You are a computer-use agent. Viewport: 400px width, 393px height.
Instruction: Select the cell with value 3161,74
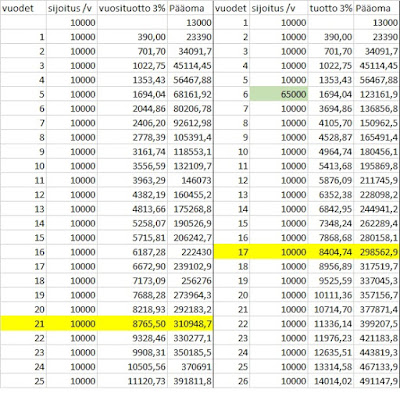pos(133,152)
